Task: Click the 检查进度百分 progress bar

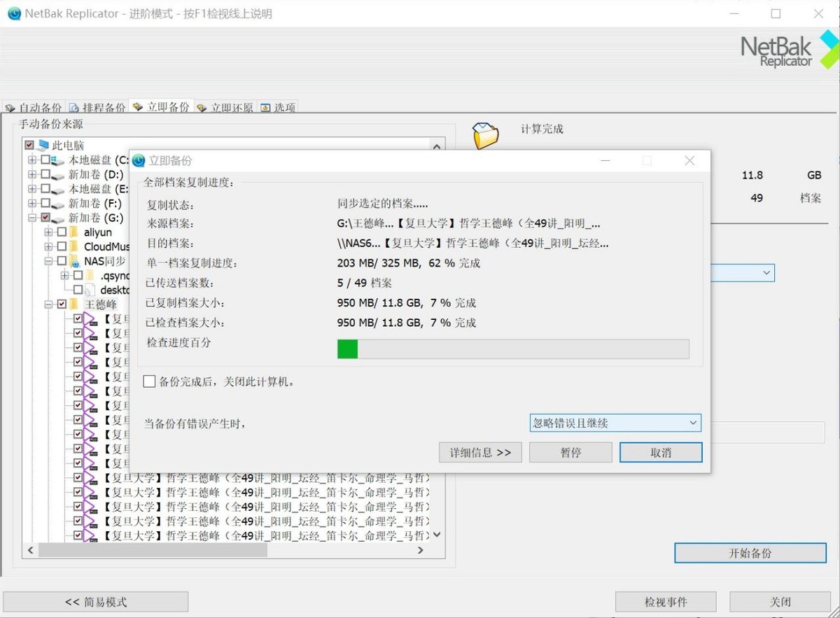Action: (514, 348)
